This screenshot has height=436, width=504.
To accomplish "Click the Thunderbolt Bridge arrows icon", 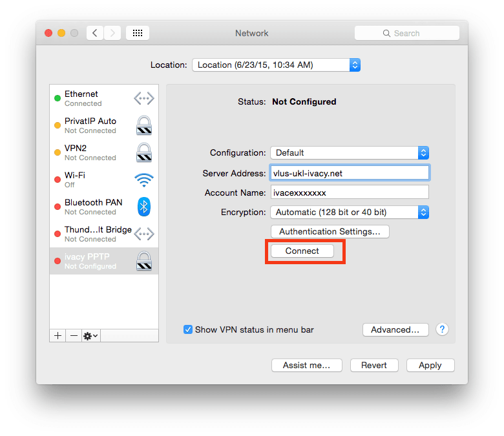I will [x=143, y=234].
